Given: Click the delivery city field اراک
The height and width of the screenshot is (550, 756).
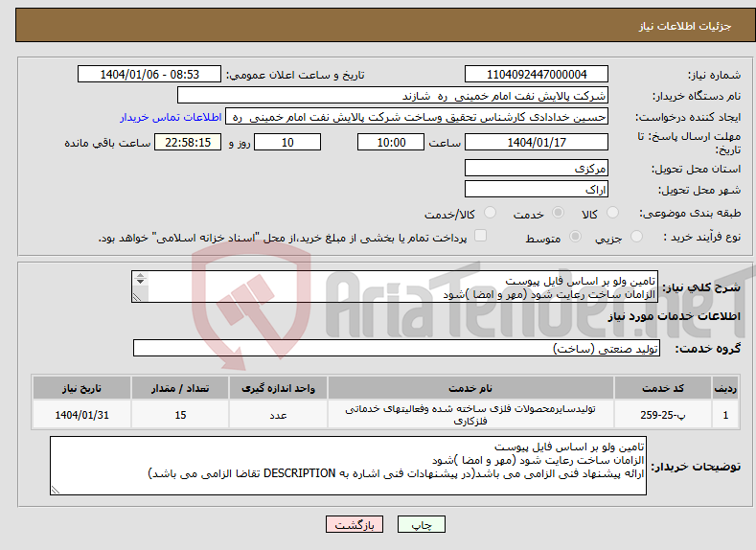Looking at the screenshot, I should coord(537,189).
